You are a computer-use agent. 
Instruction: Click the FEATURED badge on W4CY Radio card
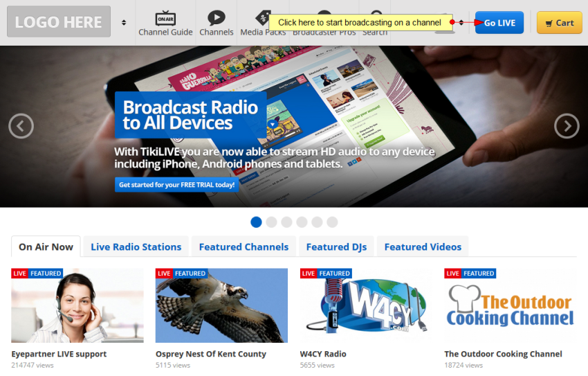(x=334, y=274)
